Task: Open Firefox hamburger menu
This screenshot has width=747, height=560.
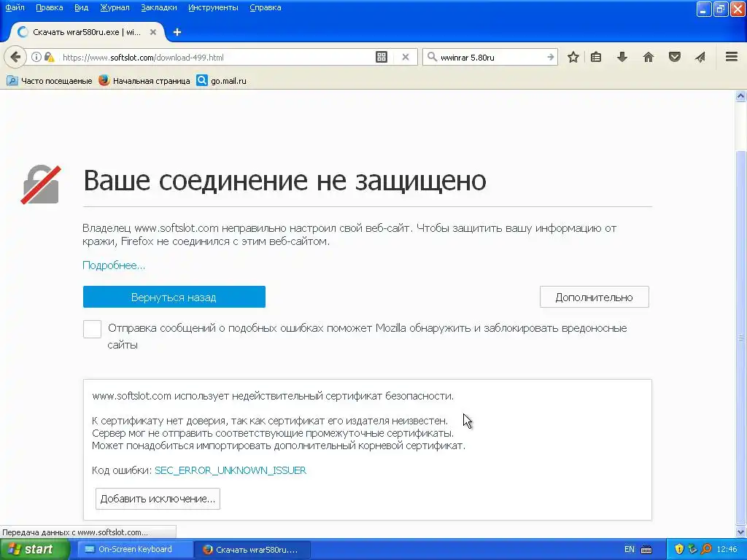Action: 732,57
